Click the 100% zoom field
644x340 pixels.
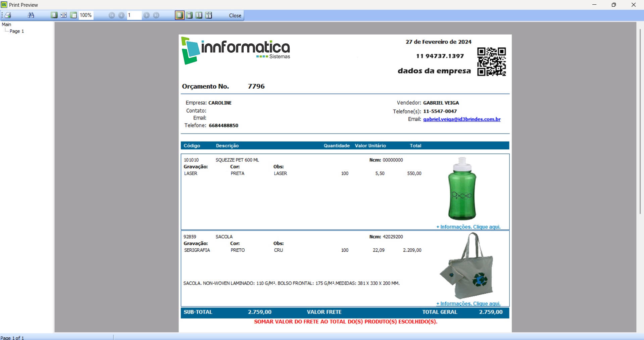point(86,15)
